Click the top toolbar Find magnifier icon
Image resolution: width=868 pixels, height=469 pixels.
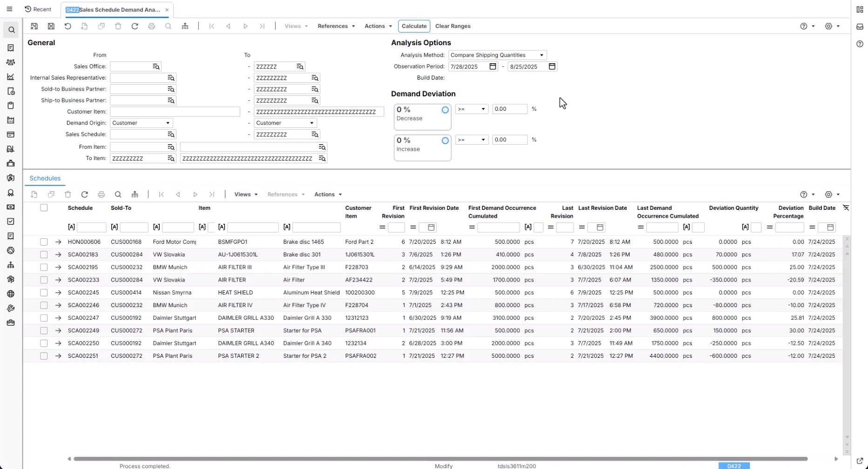click(x=169, y=26)
